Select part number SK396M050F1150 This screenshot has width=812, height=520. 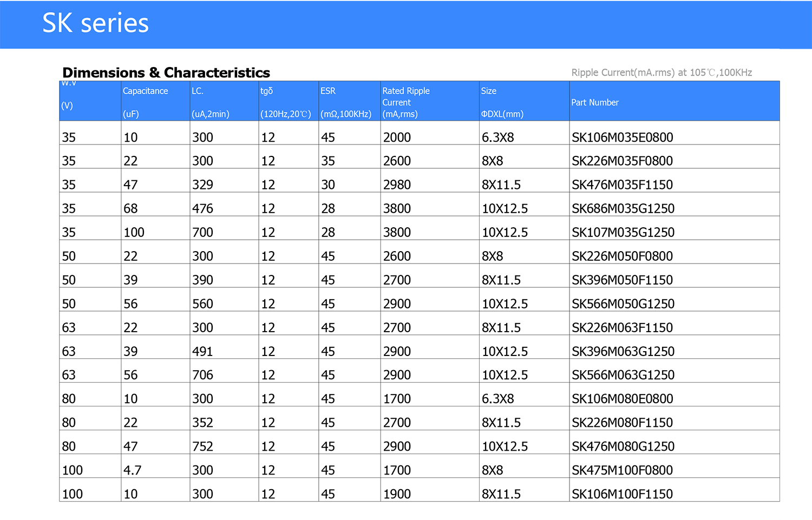(x=622, y=280)
